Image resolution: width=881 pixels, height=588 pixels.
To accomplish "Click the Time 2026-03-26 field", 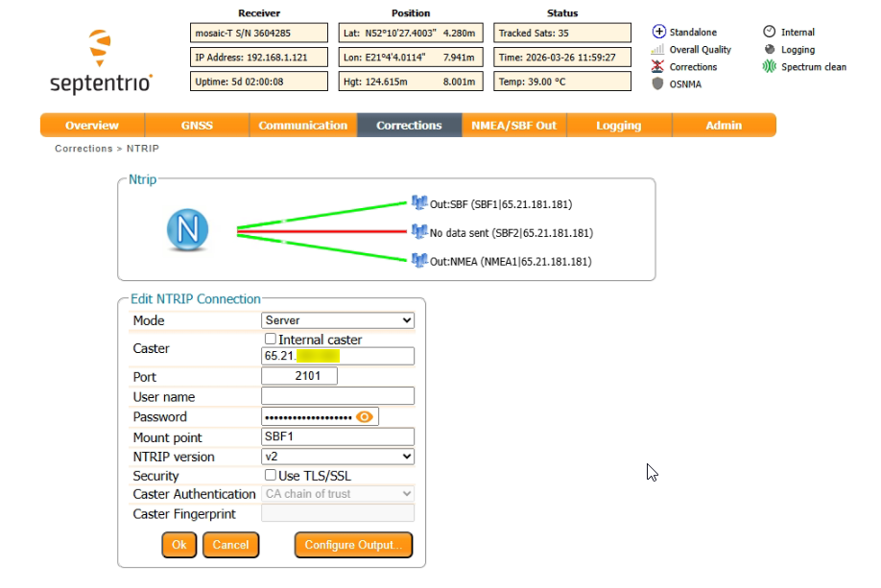I will coord(562,58).
